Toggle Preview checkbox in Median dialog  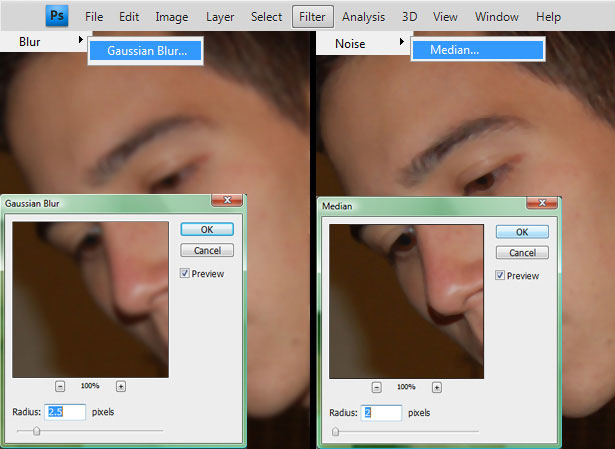(500, 275)
